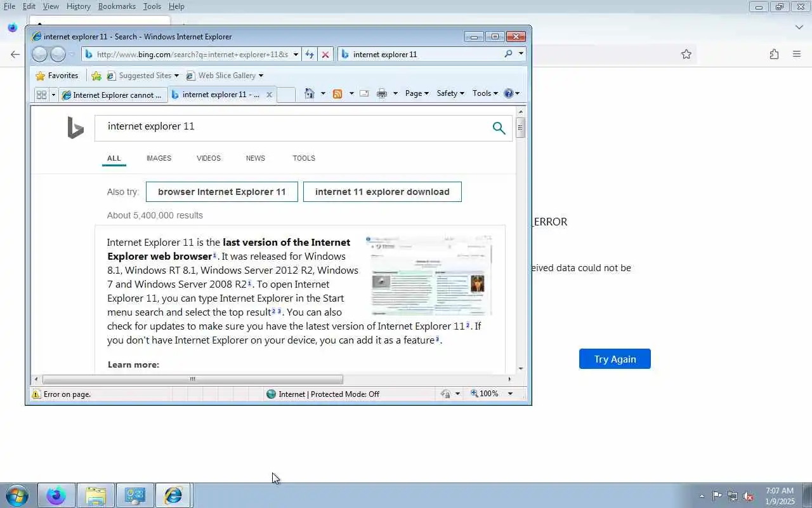Click the zoom magnifier 100% in status bar

475,394
